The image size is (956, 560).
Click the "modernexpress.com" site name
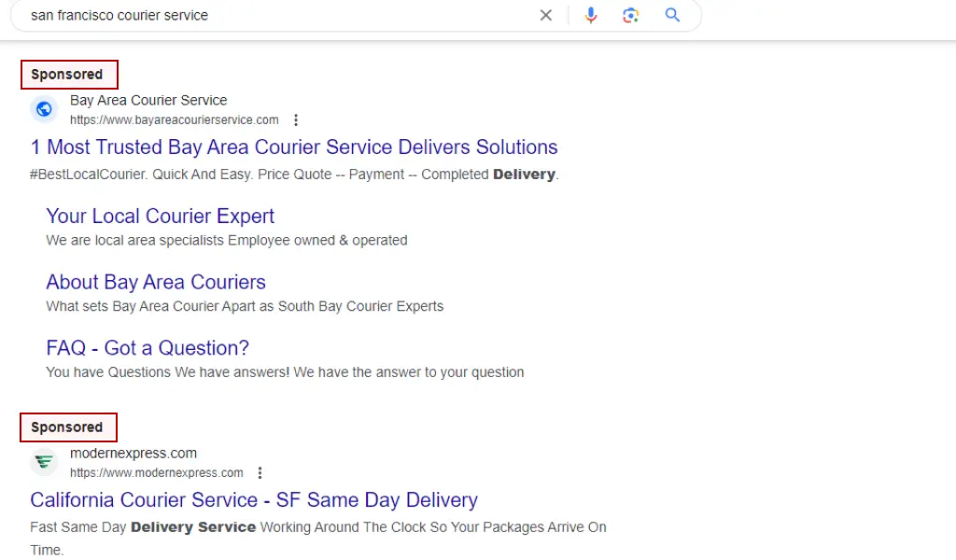point(134,454)
